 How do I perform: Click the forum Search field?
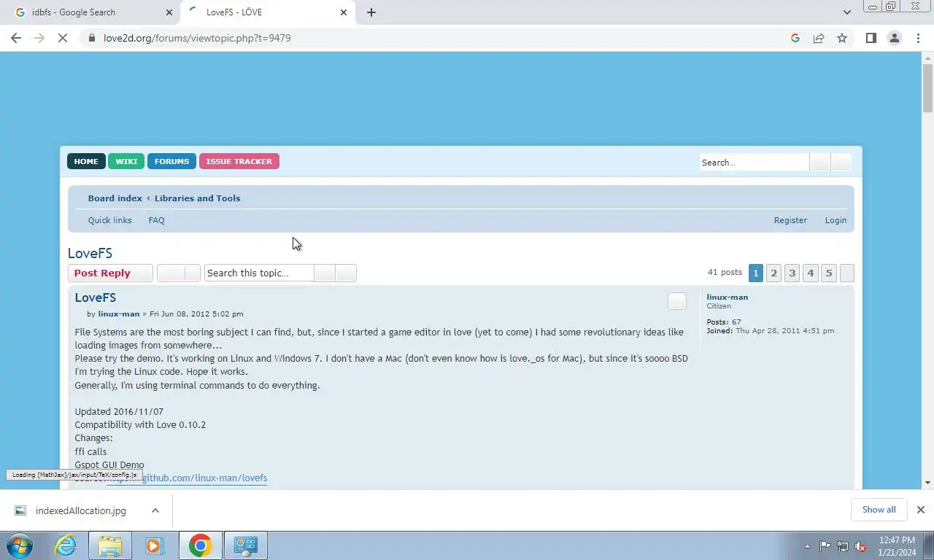[754, 162]
